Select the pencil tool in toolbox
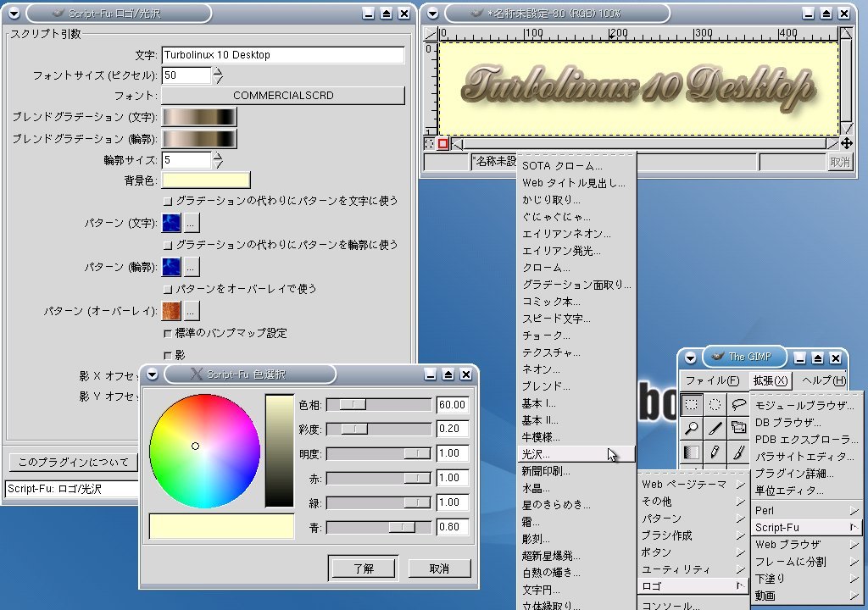 (x=716, y=452)
